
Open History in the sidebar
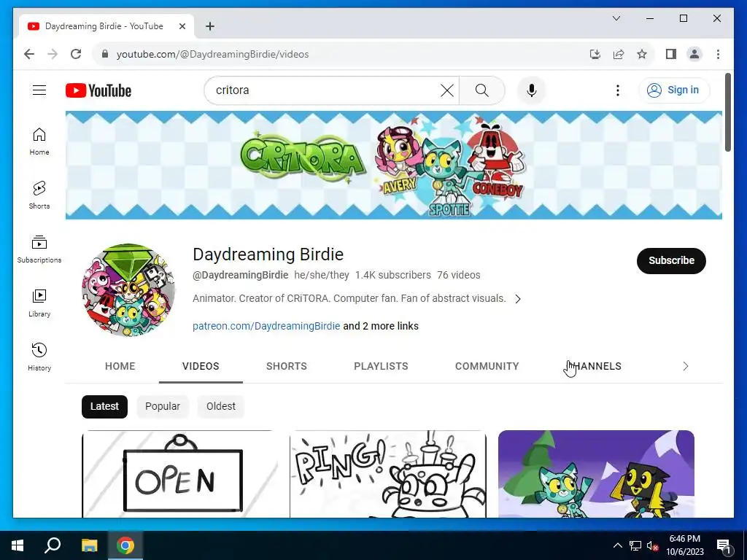click(39, 357)
